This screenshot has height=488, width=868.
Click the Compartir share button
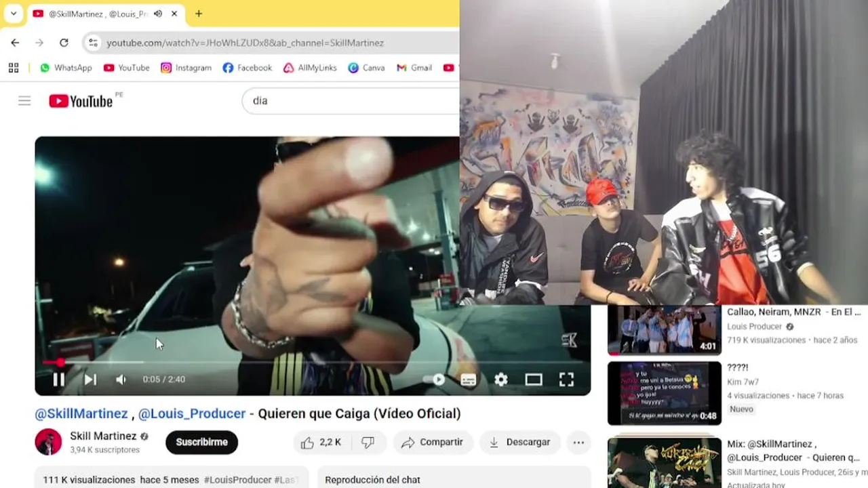[x=432, y=442]
